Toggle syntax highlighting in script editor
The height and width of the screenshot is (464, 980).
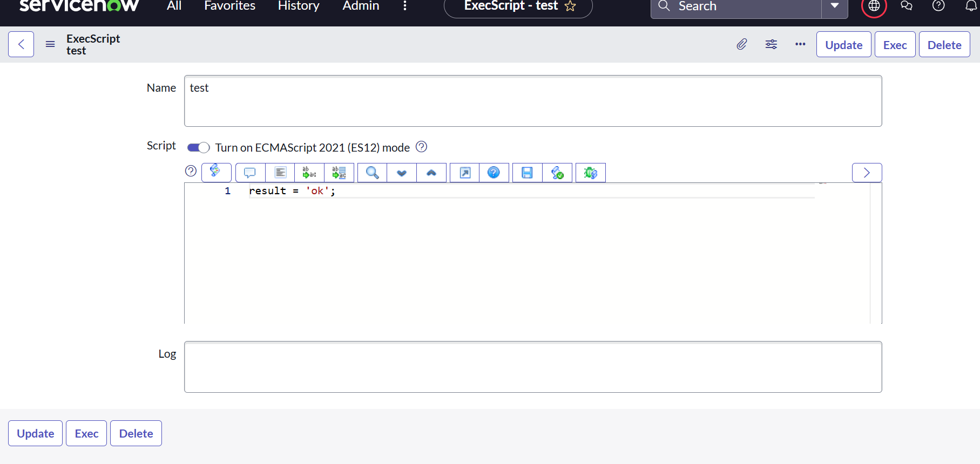[x=217, y=172]
